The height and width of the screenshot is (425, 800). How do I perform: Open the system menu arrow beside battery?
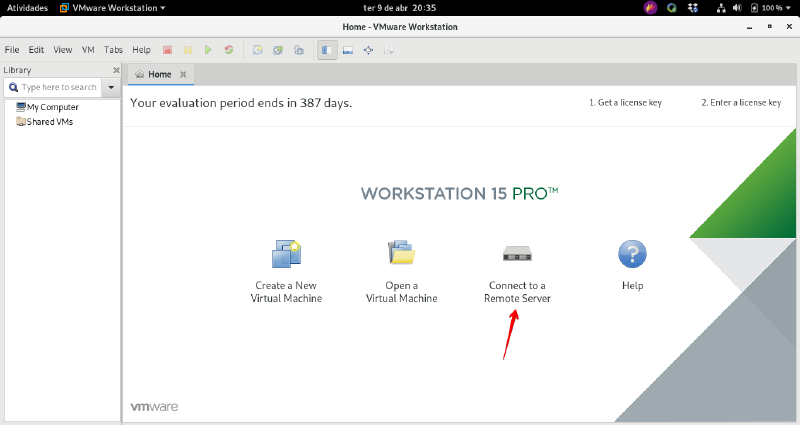click(789, 7)
